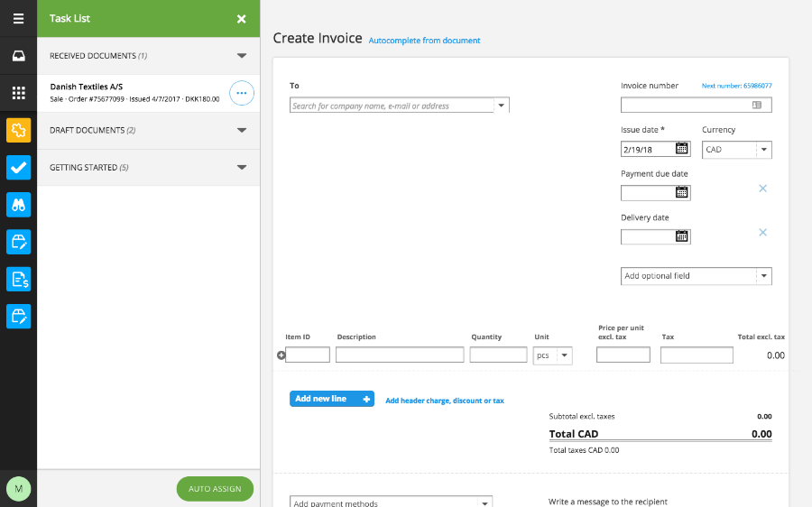
Task: Open Issue date calendar picker
Action: point(681,149)
